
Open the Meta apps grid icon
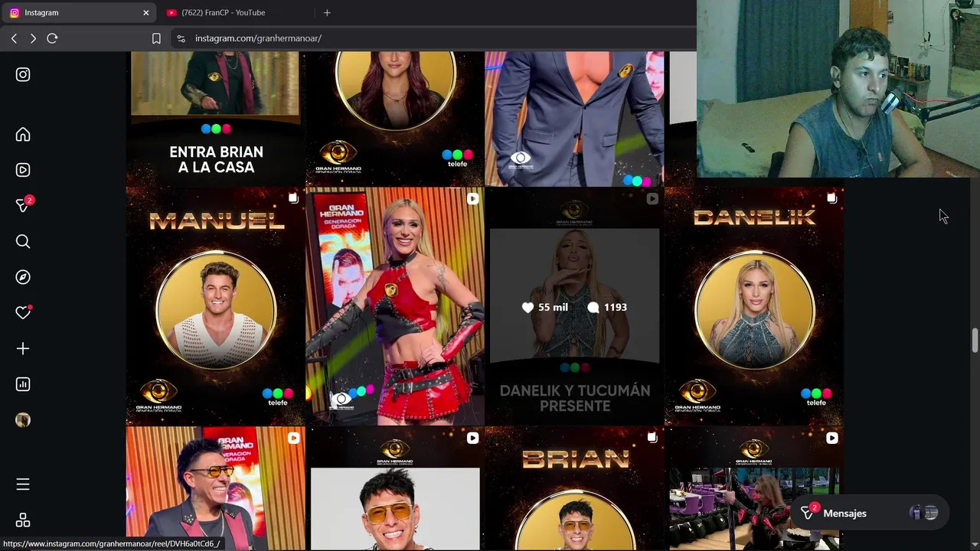pyautogui.click(x=23, y=520)
